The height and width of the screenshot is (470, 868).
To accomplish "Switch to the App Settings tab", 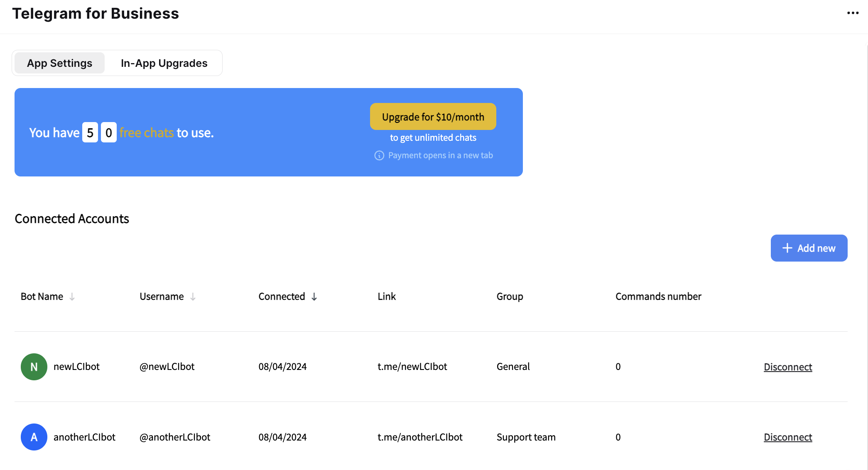I will pyautogui.click(x=59, y=63).
